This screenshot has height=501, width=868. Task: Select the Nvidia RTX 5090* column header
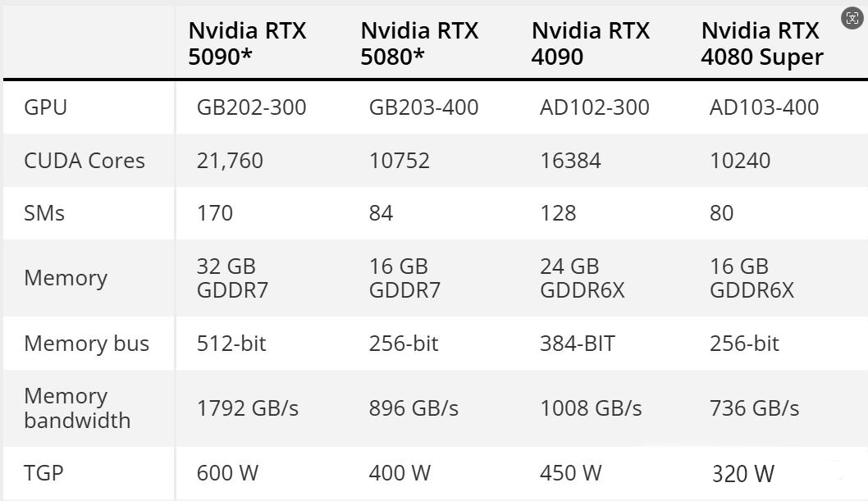pos(247,43)
